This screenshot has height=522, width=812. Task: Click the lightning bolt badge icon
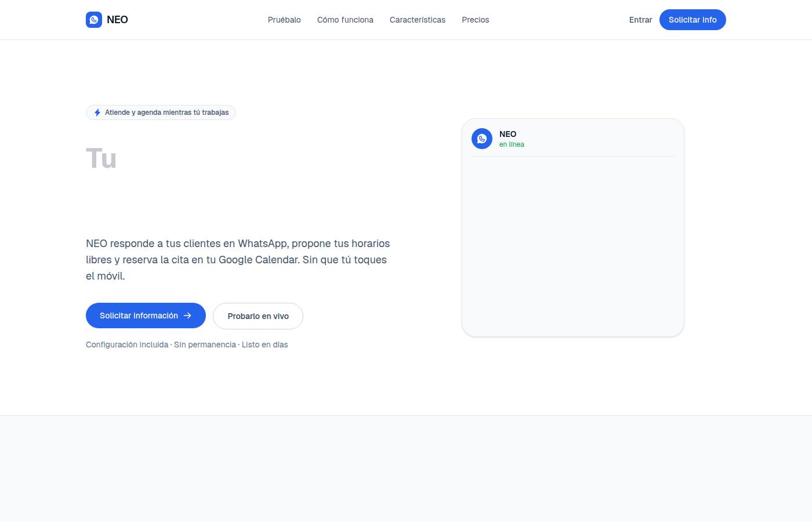97,113
